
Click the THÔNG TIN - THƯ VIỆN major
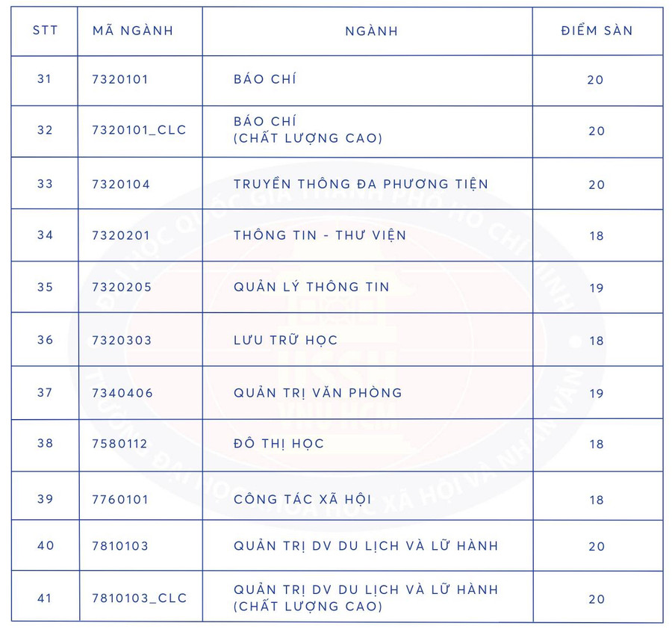coord(320,235)
